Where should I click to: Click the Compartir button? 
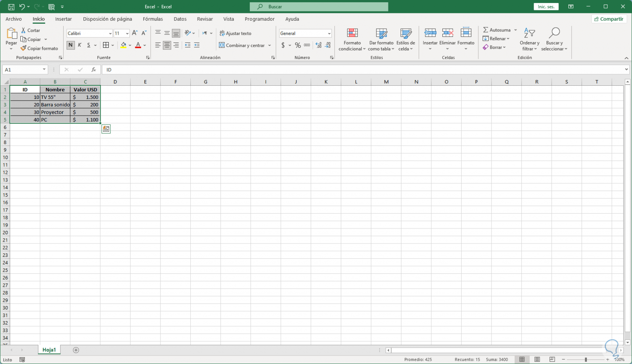coord(609,19)
